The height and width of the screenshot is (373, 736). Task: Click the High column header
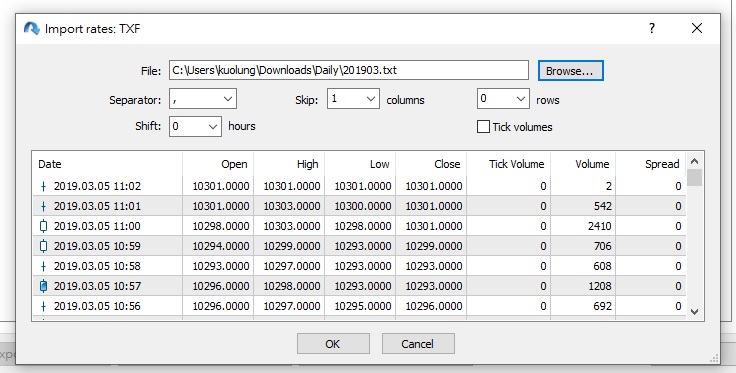[289, 164]
